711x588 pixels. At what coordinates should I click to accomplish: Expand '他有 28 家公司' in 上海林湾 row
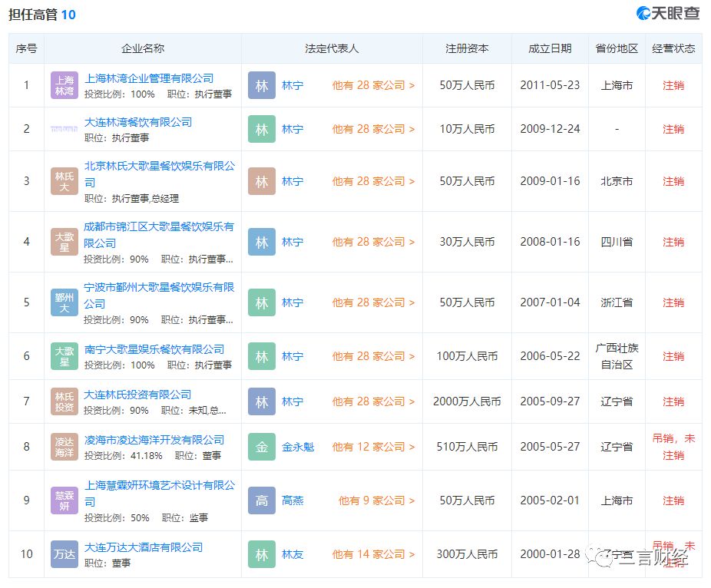(x=373, y=85)
